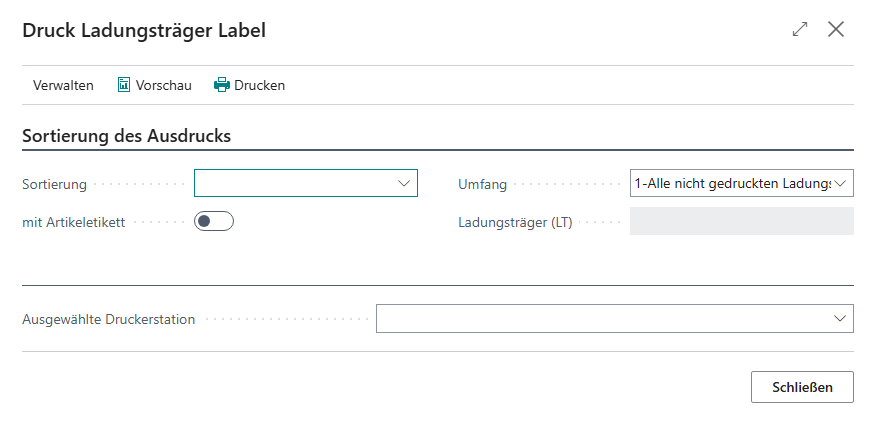Screen dimensions: 876x421
Task: Collapse the Sortierung des Ausdrucks section header
Action: [x=127, y=136]
